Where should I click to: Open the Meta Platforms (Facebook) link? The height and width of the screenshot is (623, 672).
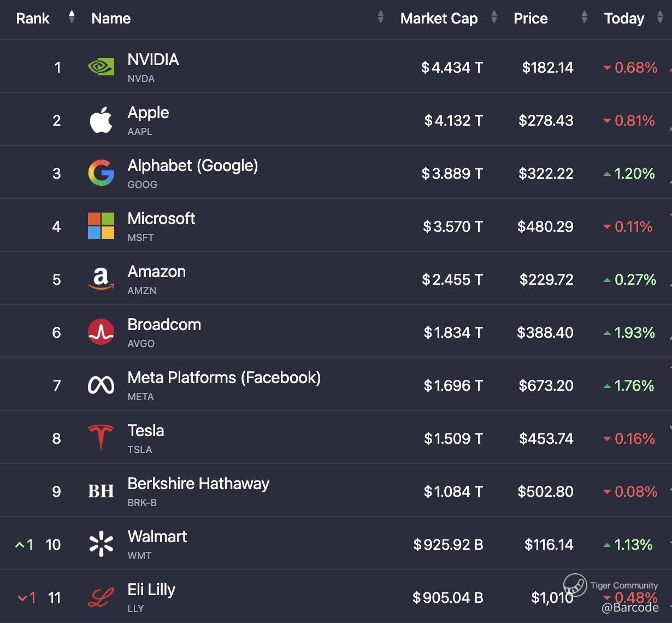click(x=224, y=378)
